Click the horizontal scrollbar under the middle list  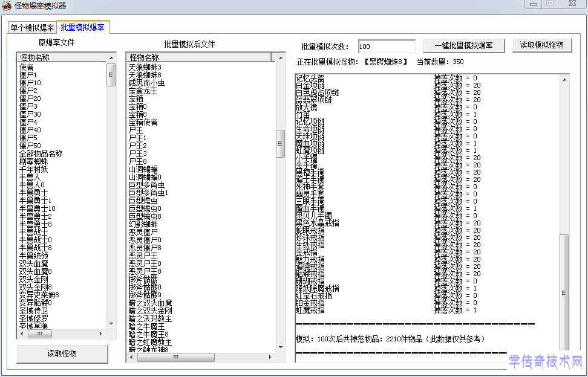point(175,357)
